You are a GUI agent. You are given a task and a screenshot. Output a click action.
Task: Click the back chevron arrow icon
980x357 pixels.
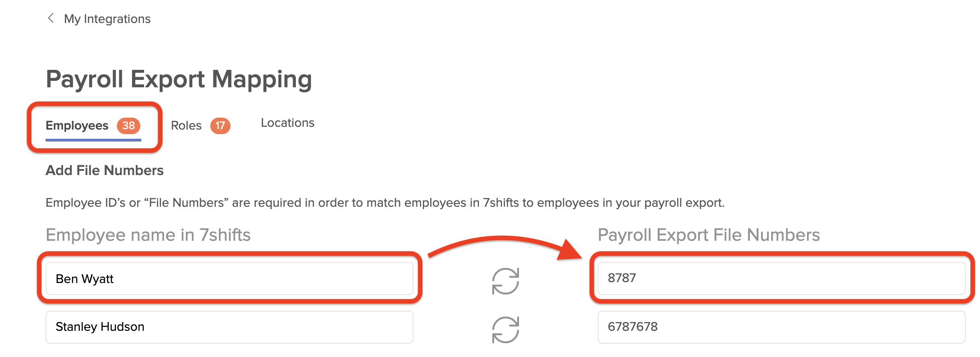(x=51, y=18)
